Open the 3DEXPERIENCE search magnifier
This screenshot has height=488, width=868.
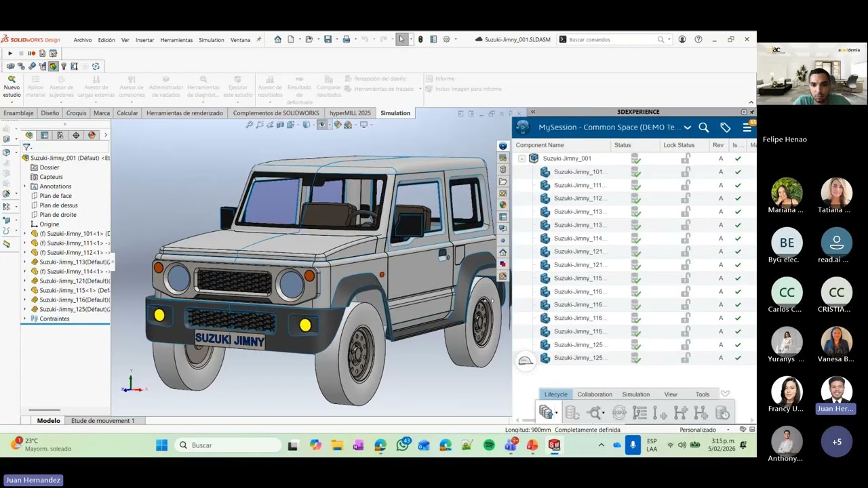click(704, 127)
